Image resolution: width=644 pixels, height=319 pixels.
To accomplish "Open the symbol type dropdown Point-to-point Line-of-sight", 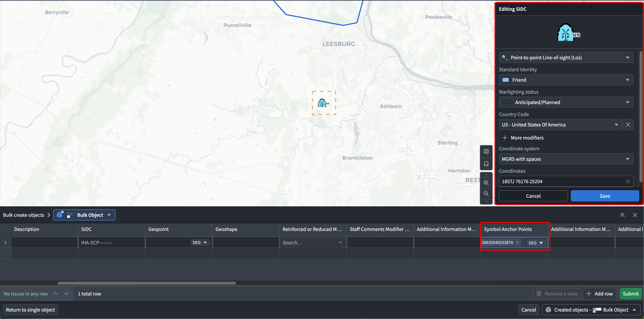I will coord(566,57).
